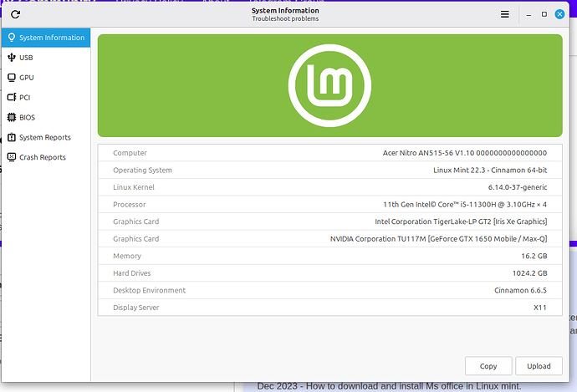Select the System Information lightbulb icon
Screen dimensions: 577x392
tap(12, 38)
